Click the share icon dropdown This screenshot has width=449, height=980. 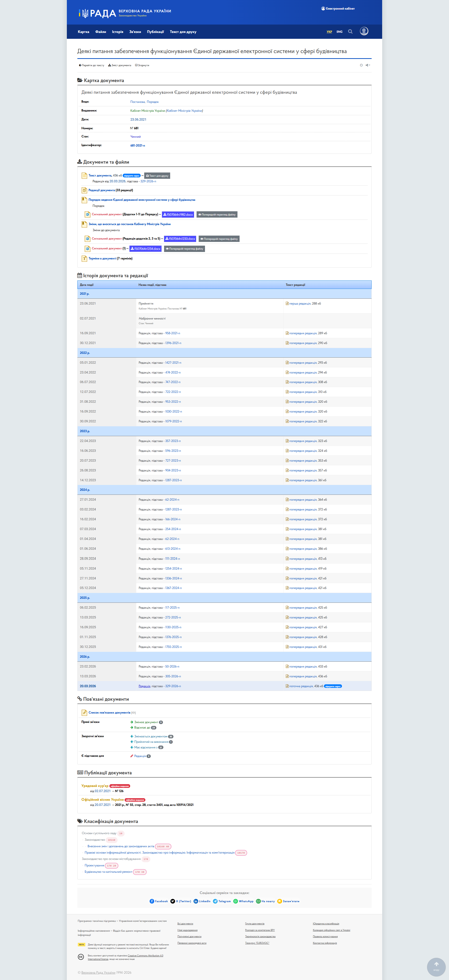pos(368,65)
